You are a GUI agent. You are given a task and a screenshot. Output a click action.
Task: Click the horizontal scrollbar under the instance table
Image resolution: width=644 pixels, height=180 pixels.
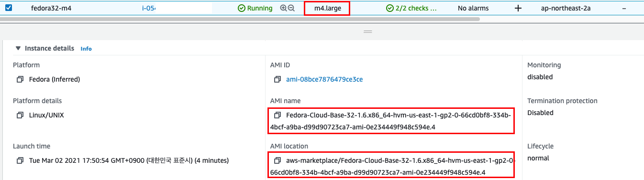(240, 19)
